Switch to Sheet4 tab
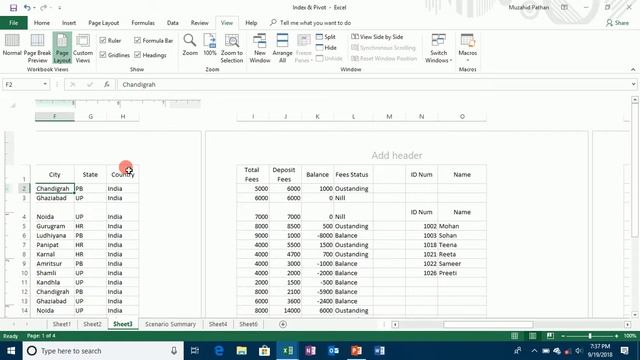Screen dimensions: 640x360 coord(218,324)
